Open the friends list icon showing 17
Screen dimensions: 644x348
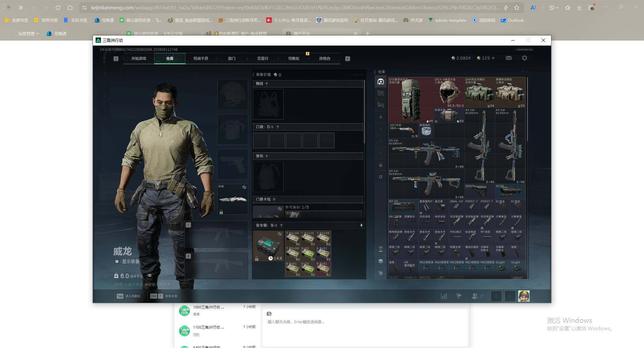477,296
